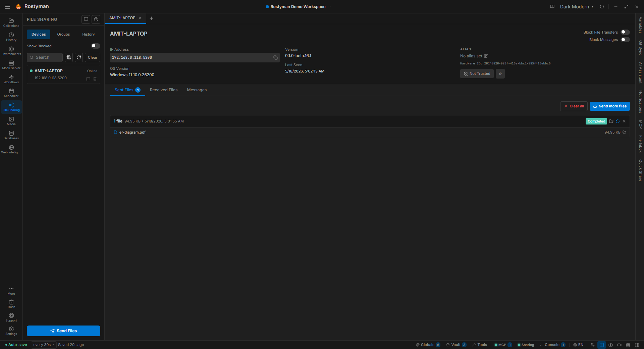Open the Rostyman Demo Workspace dropdown
This screenshot has height=349, width=644.
click(x=298, y=7)
